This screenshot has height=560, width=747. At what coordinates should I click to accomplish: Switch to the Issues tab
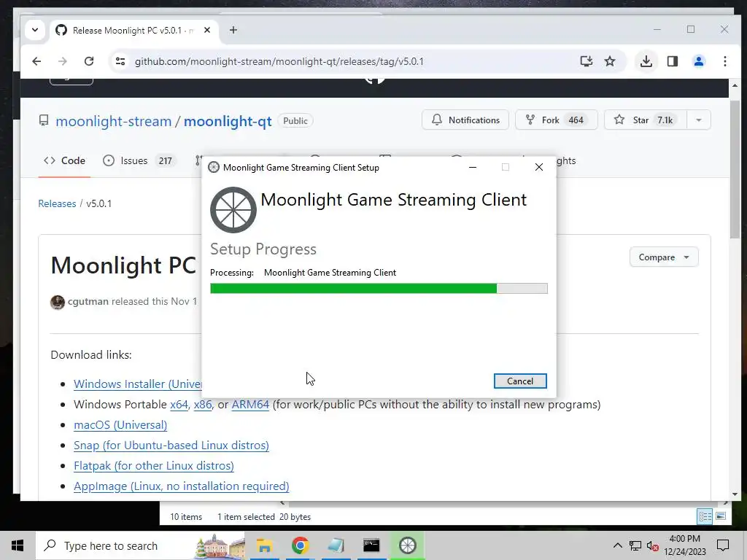click(139, 160)
